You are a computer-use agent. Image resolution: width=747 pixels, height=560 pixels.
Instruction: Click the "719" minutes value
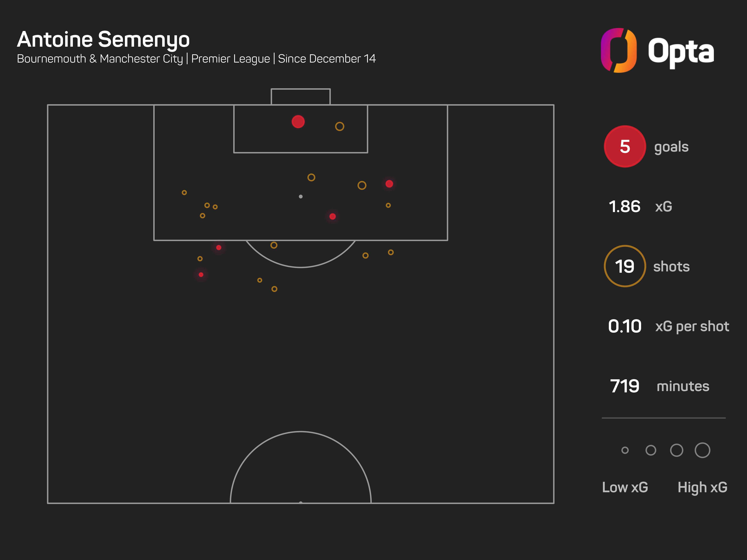(624, 386)
